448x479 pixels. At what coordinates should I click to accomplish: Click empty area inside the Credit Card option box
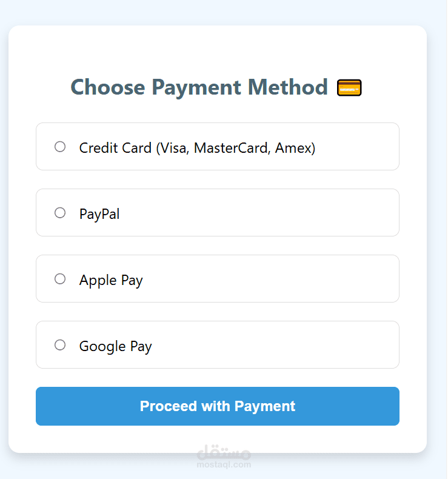(x=357, y=147)
